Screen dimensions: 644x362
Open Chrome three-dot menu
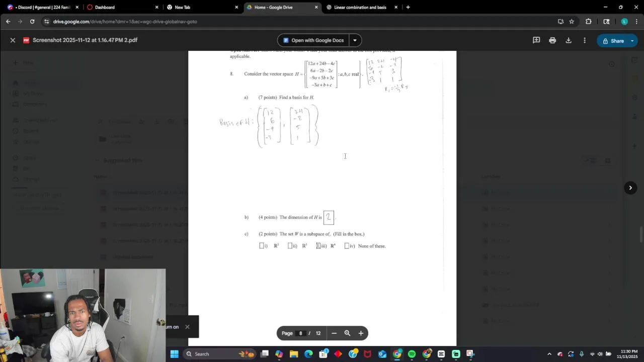tap(636, 22)
